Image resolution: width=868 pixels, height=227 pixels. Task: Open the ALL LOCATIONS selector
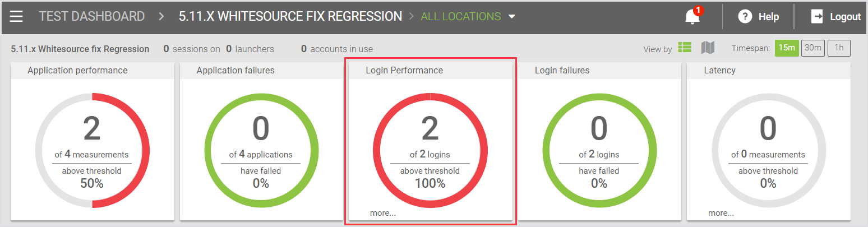[x=461, y=17]
